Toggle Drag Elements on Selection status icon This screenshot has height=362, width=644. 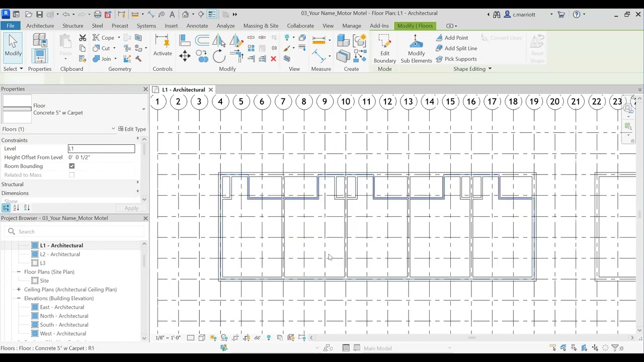coord(595,348)
